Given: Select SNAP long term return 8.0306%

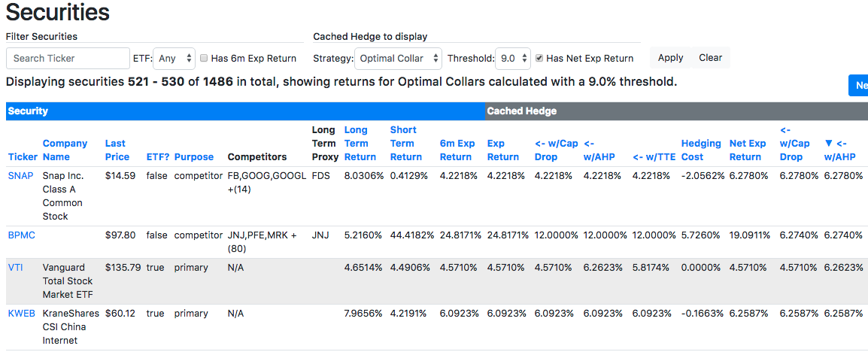Looking at the screenshot, I should click(x=363, y=175).
